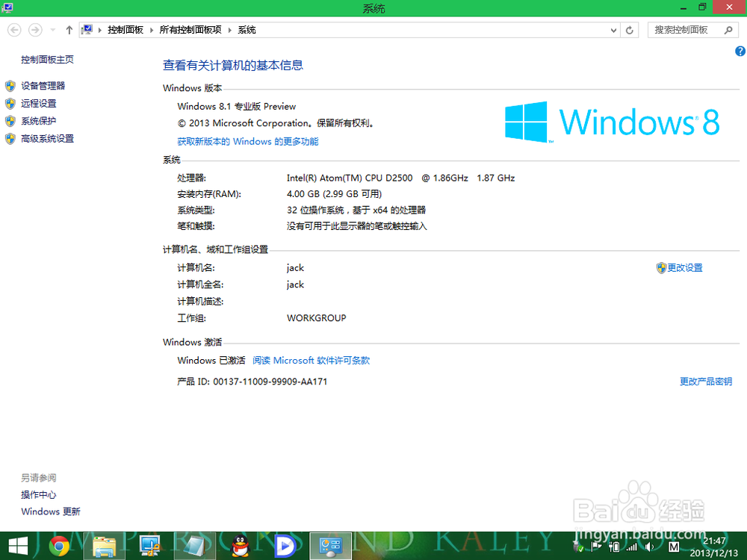
Task: Open Action Center under See also
Action: click(39, 495)
